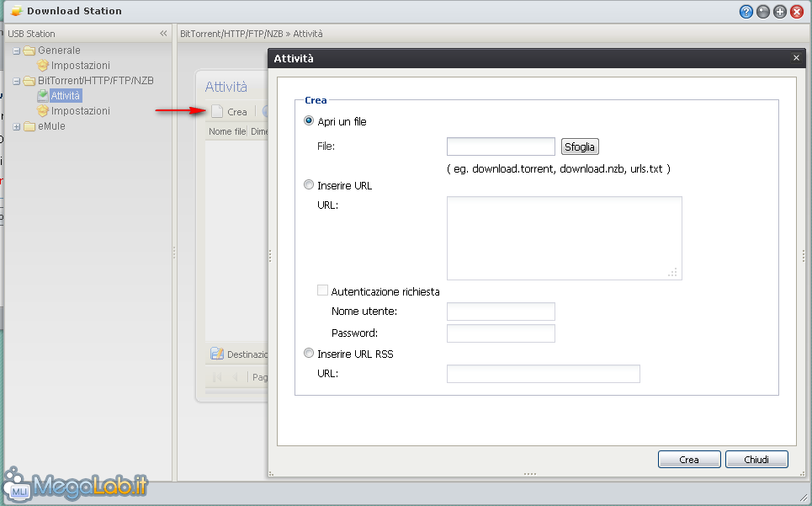Collapse the Generale tree node
The width and height of the screenshot is (812, 506).
tap(17, 51)
